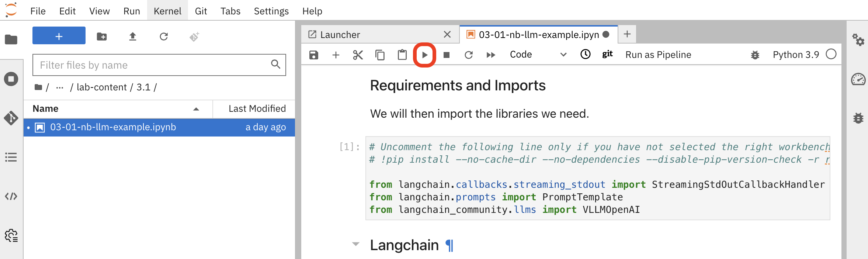Expand the collapsed breadcrumb path ellipsis
The image size is (868, 259).
(x=59, y=87)
